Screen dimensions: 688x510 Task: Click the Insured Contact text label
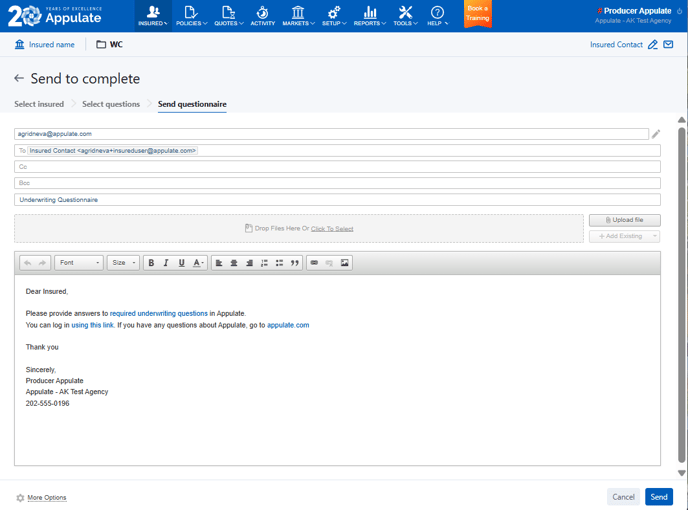tap(616, 44)
